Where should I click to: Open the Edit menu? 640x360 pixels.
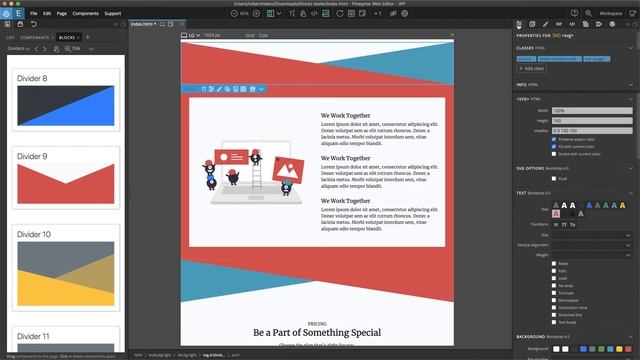(47, 13)
